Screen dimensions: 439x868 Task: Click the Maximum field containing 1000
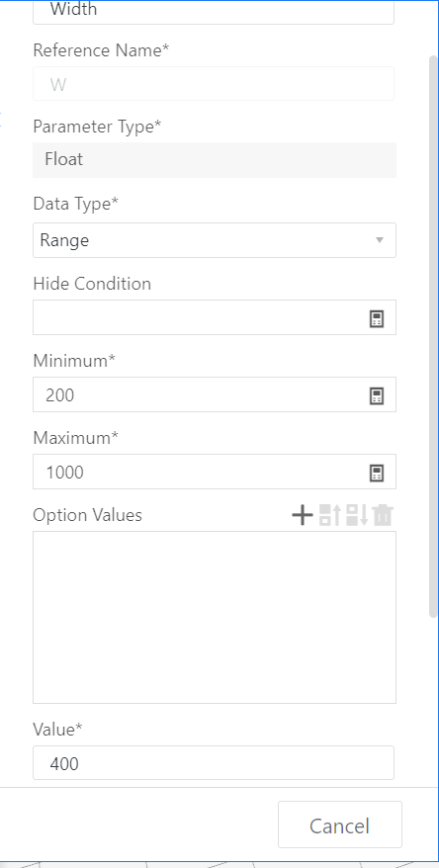(x=200, y=472)
